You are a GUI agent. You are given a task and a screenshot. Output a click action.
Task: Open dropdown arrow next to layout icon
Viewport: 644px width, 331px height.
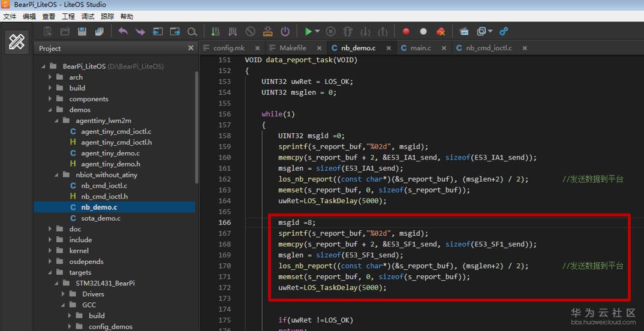[x=490, y=32]
